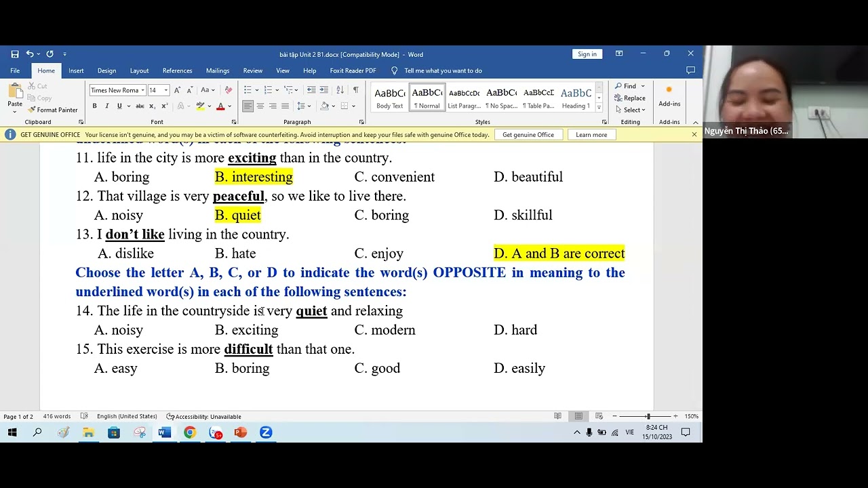Increase font size with grow font icon
The height and width of the screenshot is (488, 868).
pyautogui.click(x=177, y=90)
